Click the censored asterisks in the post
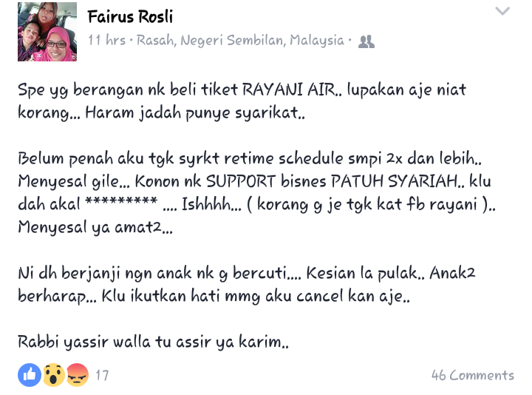 coord(121,201)
